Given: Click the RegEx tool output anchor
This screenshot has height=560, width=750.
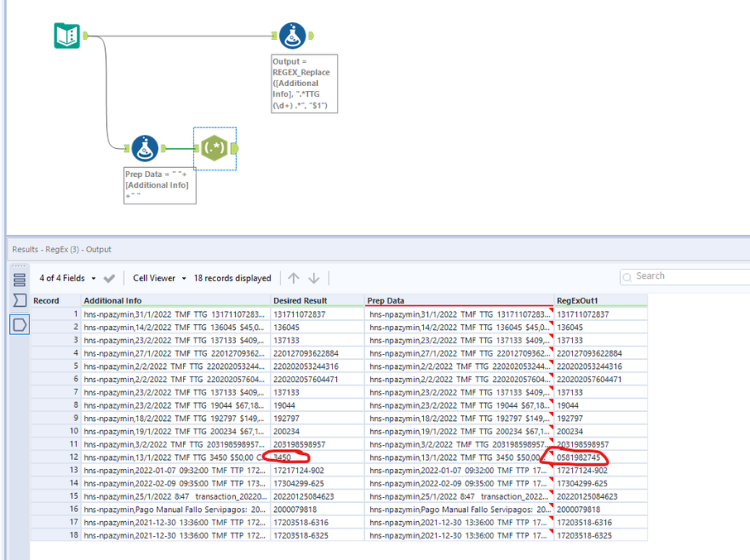Looking at the screenshot, I should [x=234, y=149].
